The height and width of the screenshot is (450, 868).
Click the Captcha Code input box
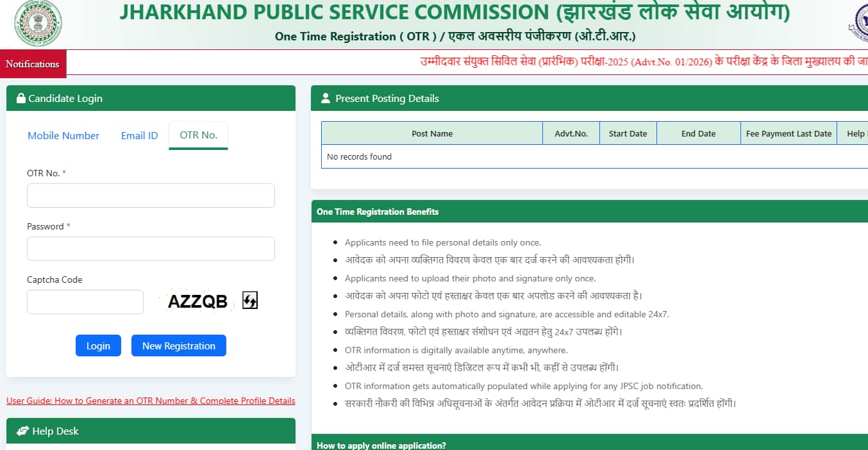(85, 302)
